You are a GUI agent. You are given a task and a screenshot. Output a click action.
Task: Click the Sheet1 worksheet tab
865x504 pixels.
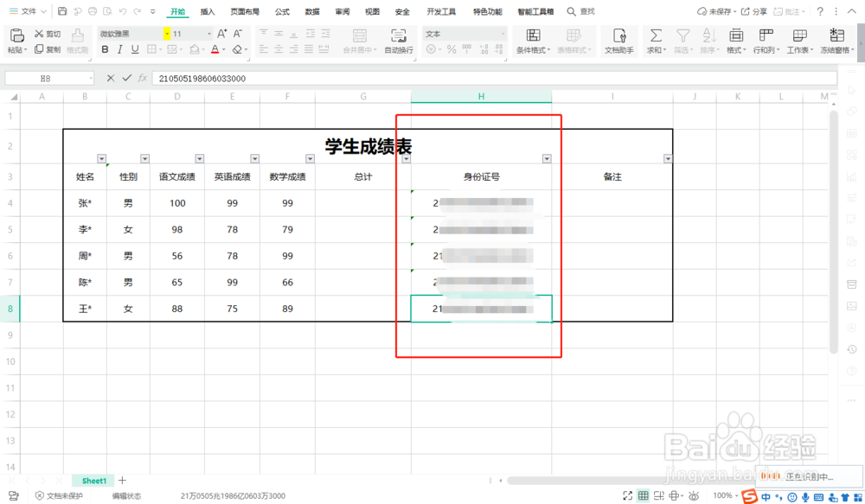click(93, 480)
